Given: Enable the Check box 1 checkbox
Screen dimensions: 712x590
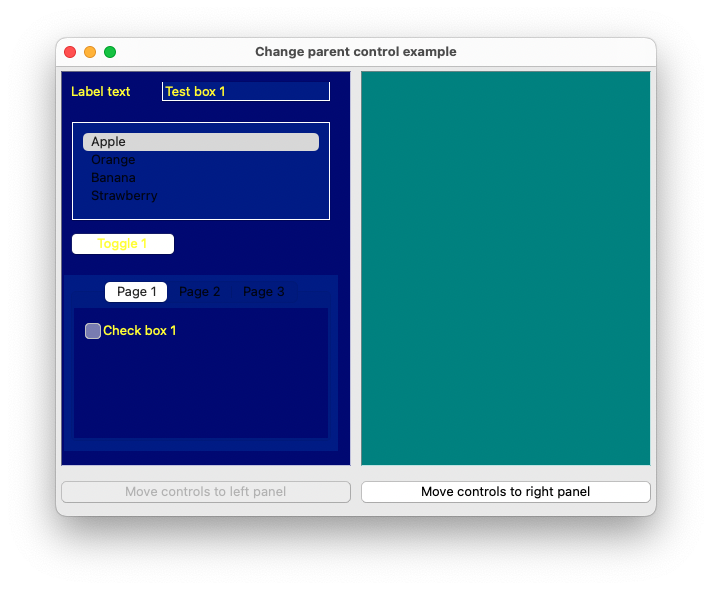Looking at the screenshot, I should click(x=93, y=331).
